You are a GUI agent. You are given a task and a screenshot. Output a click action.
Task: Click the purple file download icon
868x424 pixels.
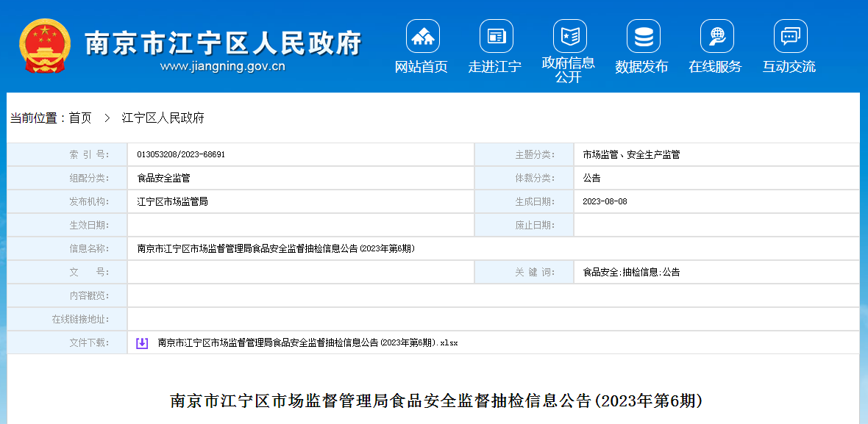coord(142,343)
